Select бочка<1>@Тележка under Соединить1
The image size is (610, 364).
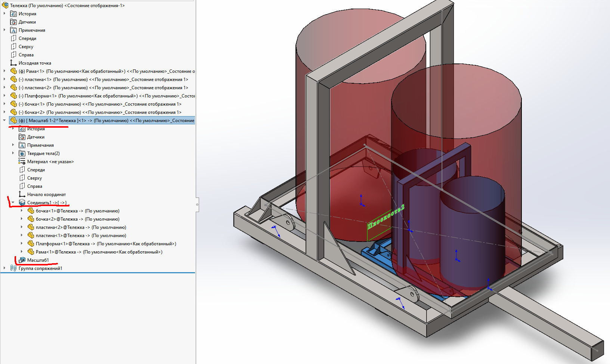tap(77, 211)
